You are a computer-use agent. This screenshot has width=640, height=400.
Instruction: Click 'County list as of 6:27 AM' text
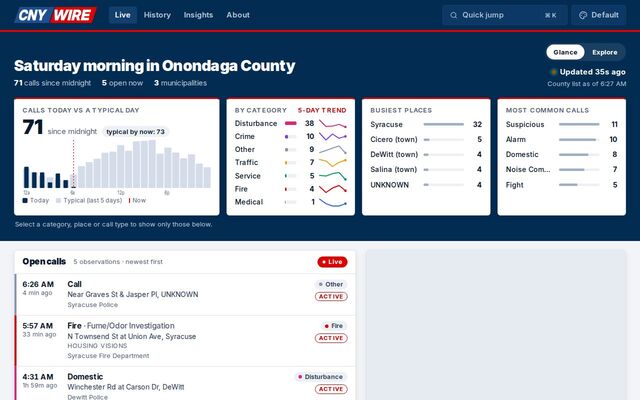click(587, 84)
